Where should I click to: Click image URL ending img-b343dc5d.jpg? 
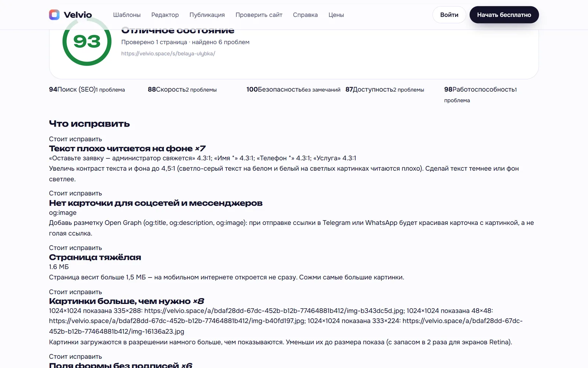coord(274,311)
